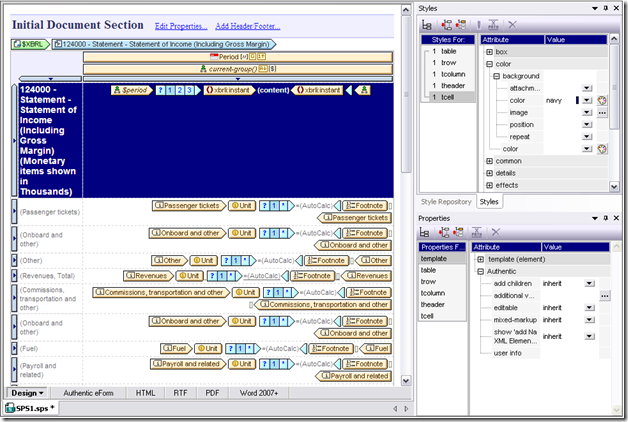Open color palette for background color navy
Screen dimensions: 628x422
[602, 100]
